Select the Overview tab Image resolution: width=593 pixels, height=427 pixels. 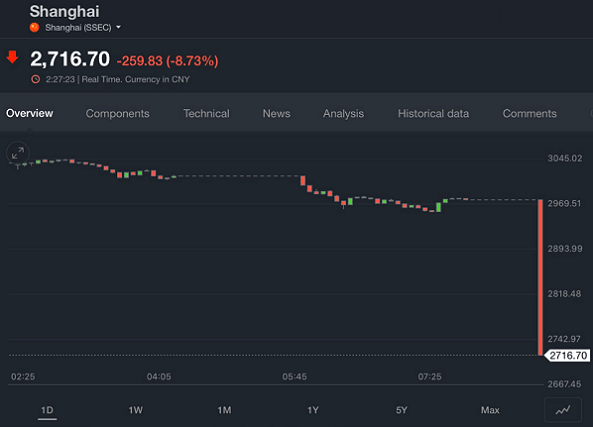pos(29,113)
